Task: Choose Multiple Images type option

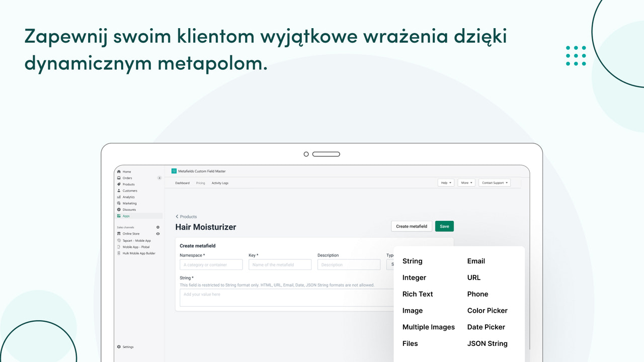Action: pyautogui.click(x=429, y=327)
